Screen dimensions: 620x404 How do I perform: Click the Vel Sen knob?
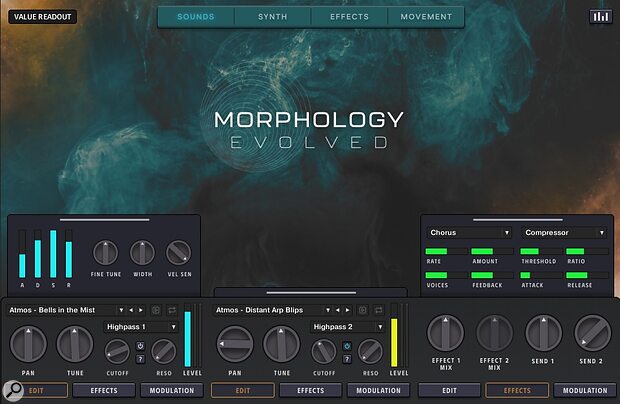(179, 253)
